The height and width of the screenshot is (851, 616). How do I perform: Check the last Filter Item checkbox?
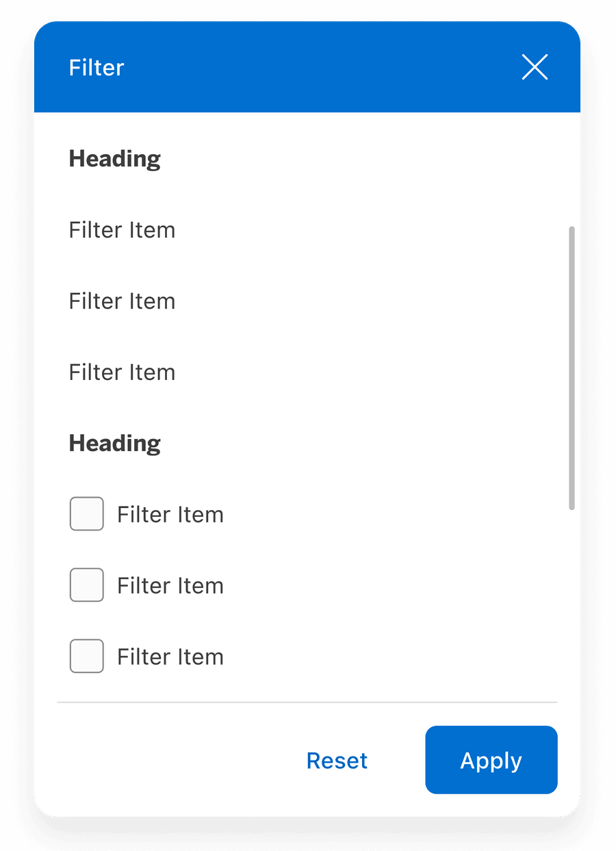click(x=86, y=656)
